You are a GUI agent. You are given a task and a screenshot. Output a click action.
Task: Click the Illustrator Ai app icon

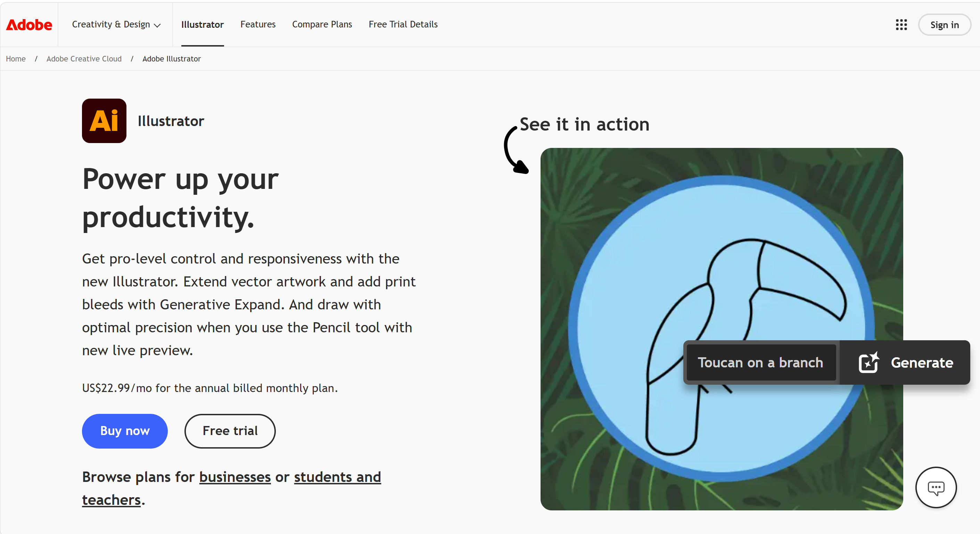[104, 121]
